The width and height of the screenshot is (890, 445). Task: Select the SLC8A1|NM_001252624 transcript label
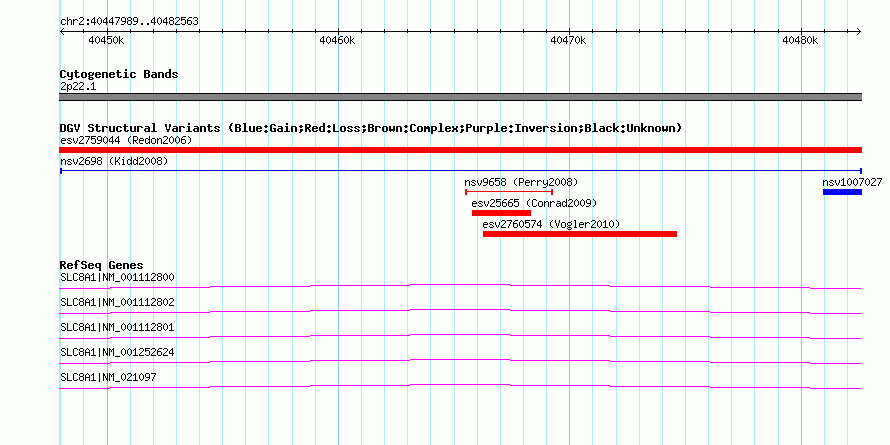(117, 352)
